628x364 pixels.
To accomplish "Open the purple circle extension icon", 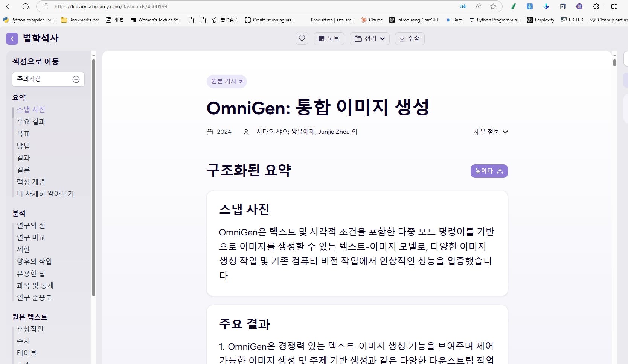I will tap(579, 6).
